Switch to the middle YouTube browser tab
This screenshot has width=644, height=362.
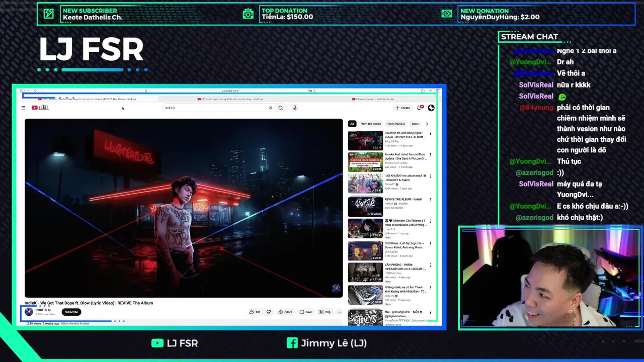229,99
